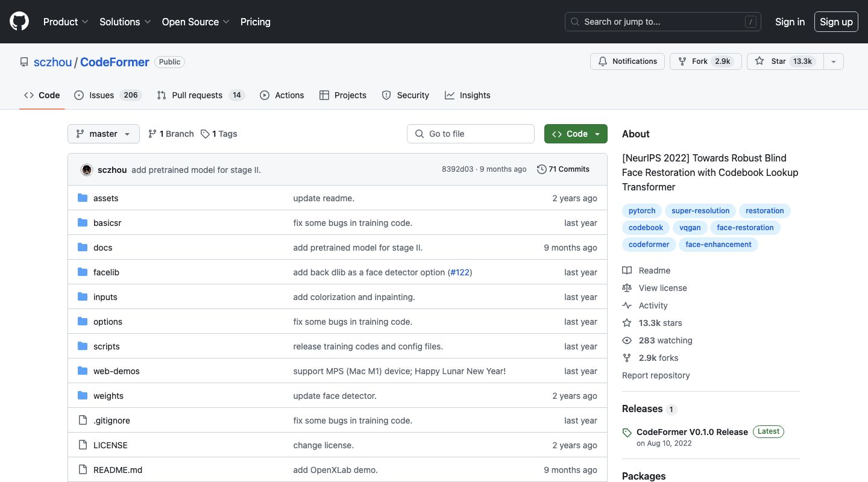Click the stars icon in About sidebar
The height and width of the screenshot is (482, 868).
tap(627, 323)
